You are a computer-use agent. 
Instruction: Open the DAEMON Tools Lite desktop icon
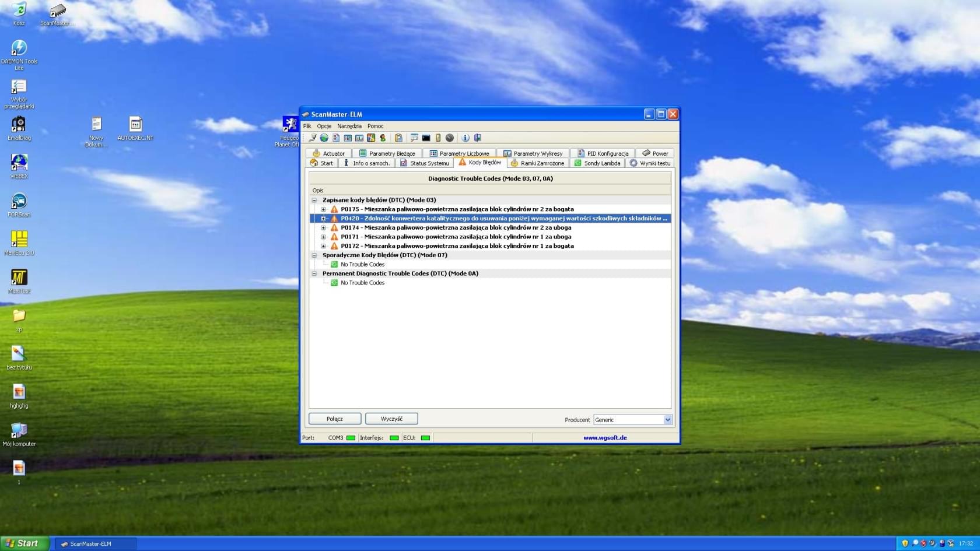[19, 55]
